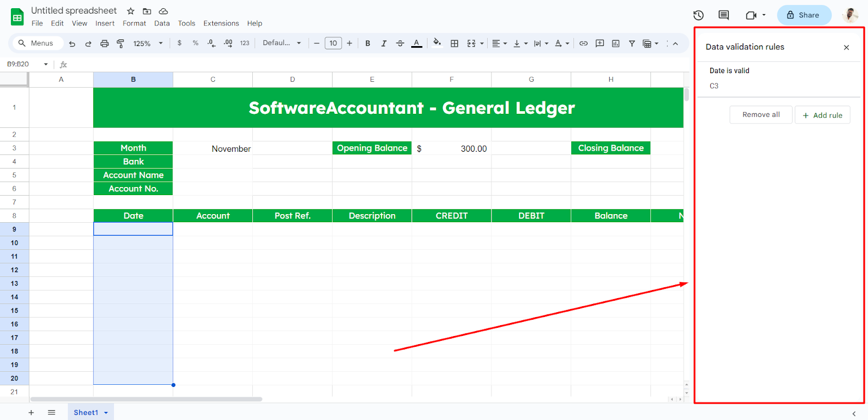Open the Edit menu

(x=57, y=23)
